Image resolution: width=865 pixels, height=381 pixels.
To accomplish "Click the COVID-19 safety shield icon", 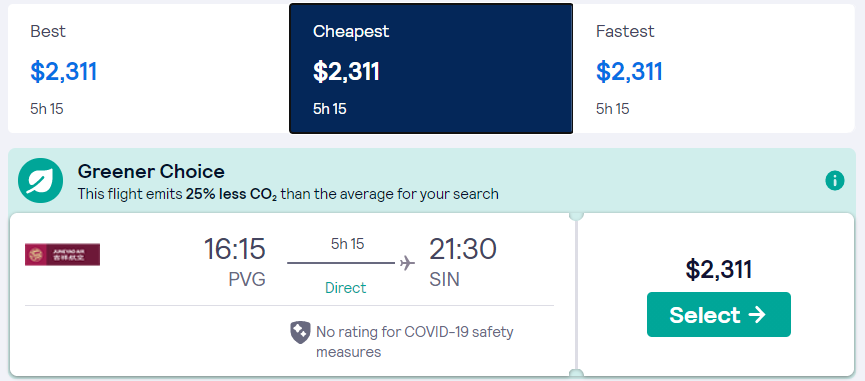I will 300,333.
